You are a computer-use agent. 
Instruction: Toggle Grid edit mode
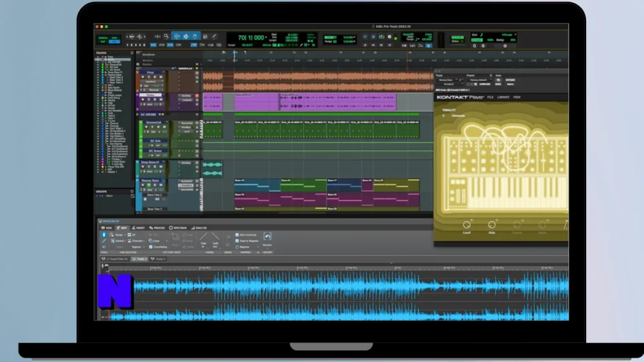click(114, 42)
